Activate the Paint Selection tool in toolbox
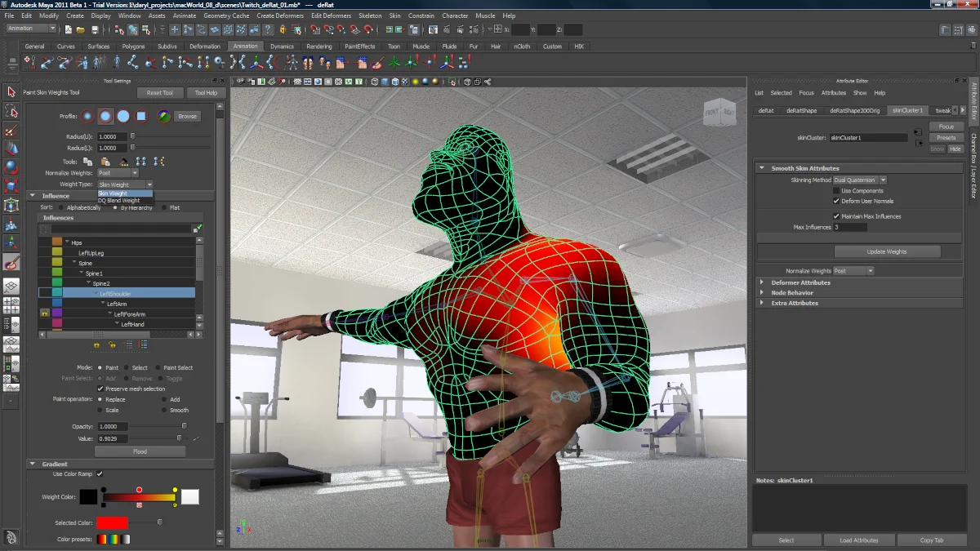Image resolution: width=980 pixels, height=551 pixels. [11, 130]
